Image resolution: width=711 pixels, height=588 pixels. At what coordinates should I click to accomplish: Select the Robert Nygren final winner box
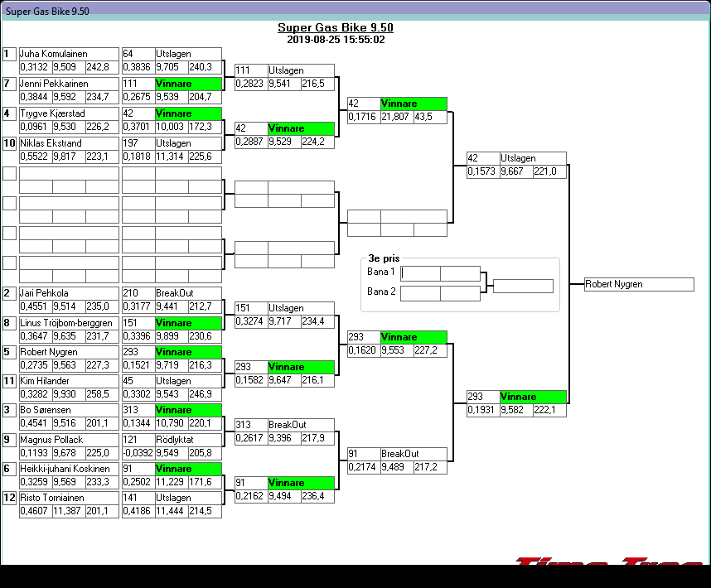[638, 284]
